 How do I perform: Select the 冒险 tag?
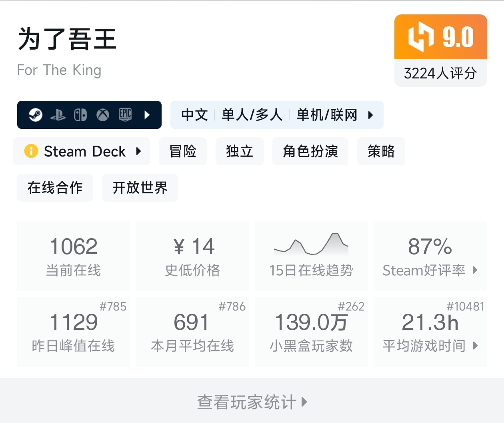point(183,151)
